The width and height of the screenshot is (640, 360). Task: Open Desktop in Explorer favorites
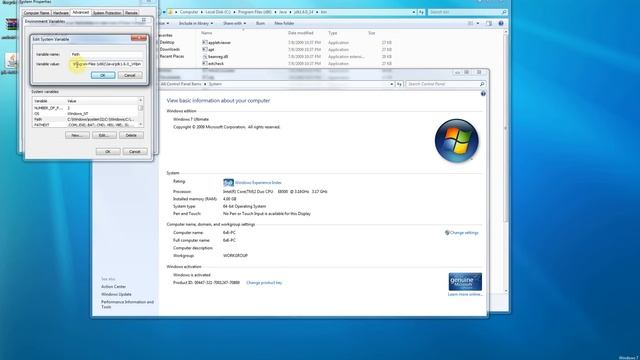coord(167,42)
